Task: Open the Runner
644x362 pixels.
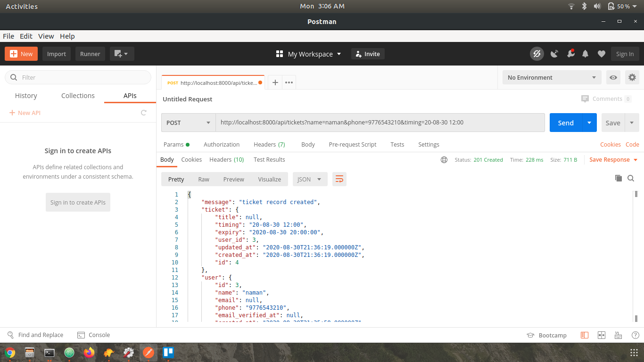Action: pyautogui.click(x=90, y=54)
